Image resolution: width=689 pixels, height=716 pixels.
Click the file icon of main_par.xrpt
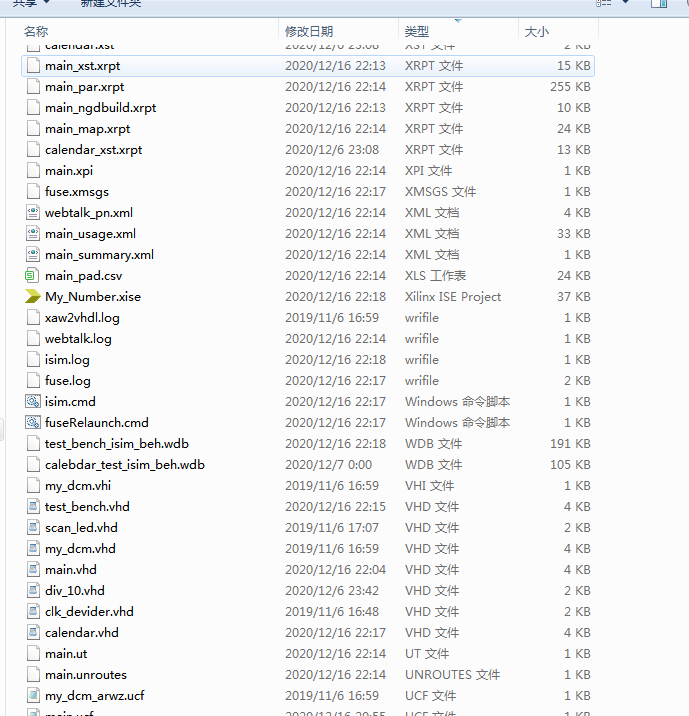point(33,87)
